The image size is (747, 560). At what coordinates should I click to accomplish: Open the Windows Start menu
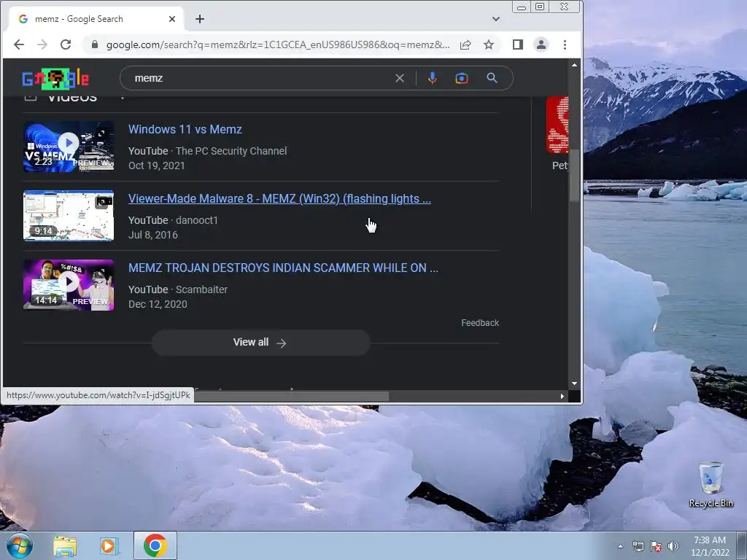[x=20, y=545]
